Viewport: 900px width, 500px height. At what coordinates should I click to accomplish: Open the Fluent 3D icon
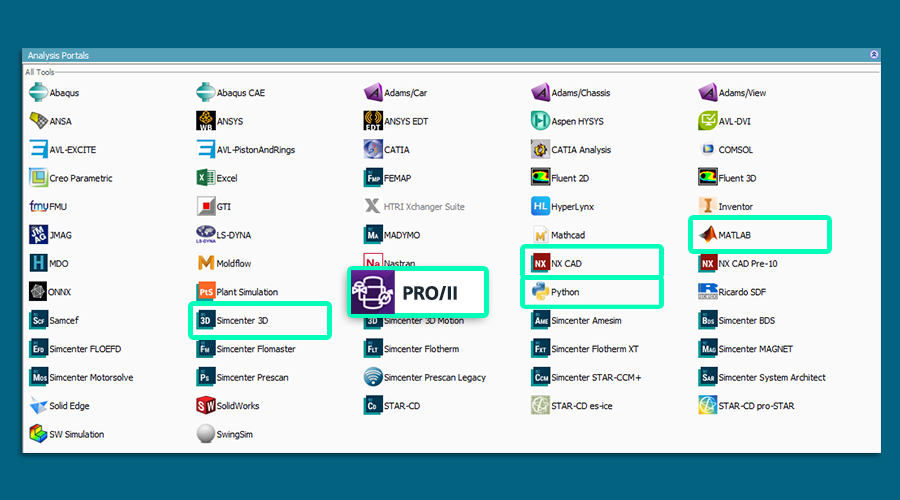(x=707, y=178)
